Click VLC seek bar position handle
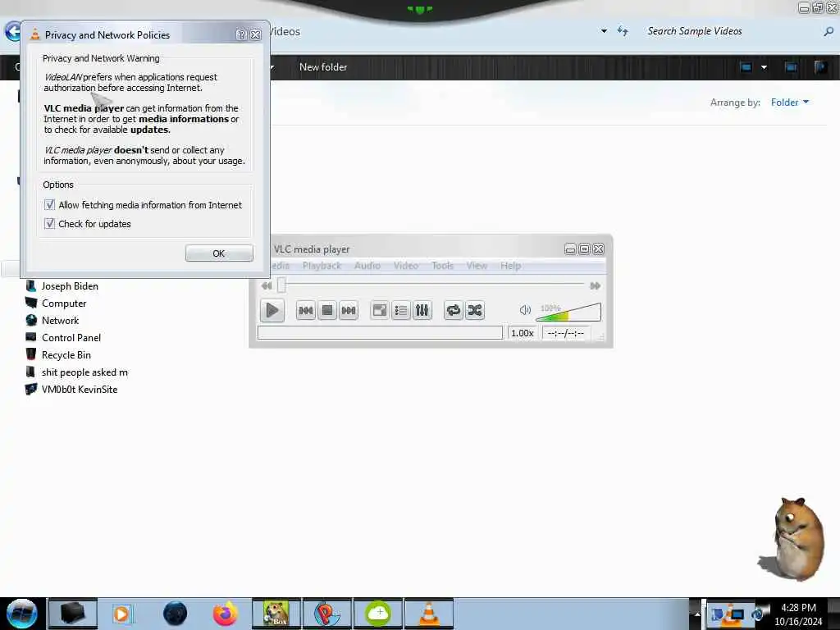The image size is (840, 630). point(281,285)
